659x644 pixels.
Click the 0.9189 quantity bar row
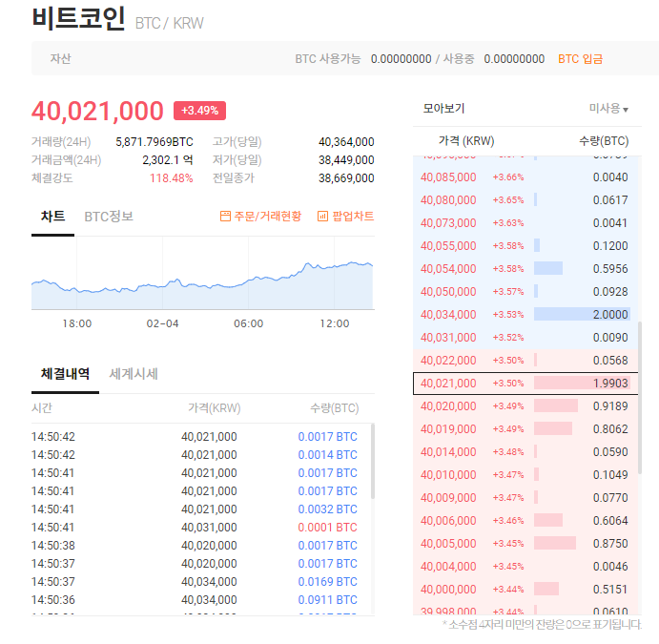click(525, 406)
